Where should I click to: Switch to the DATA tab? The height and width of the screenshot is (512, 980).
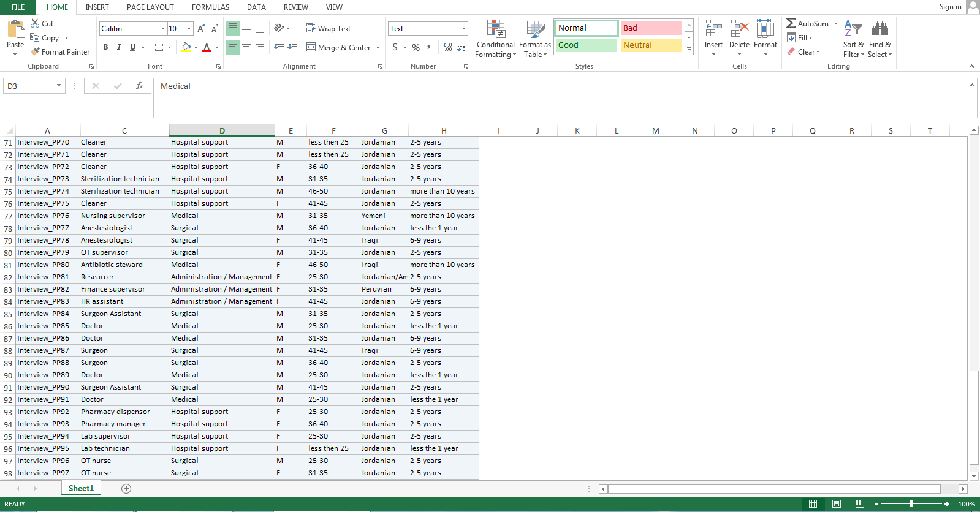(256, 7)
